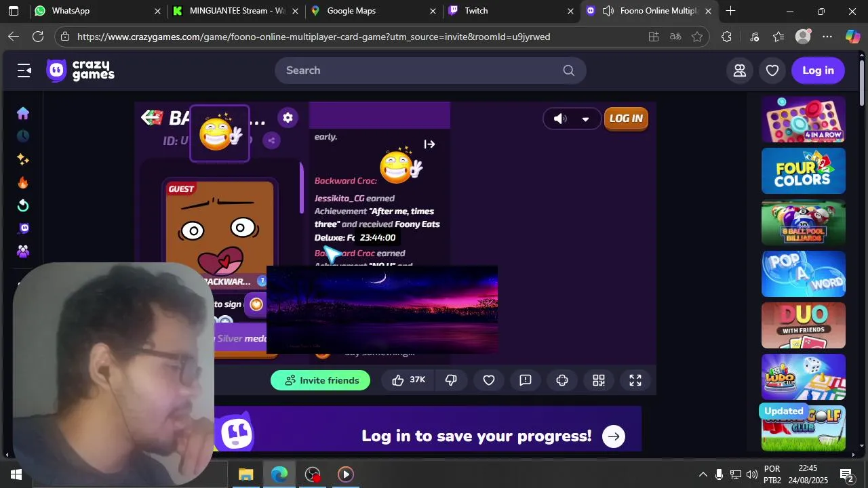Open Pop A Word game thumbnail
The height and width of the screenshot is (488, 868).
[x=804, y=274]
